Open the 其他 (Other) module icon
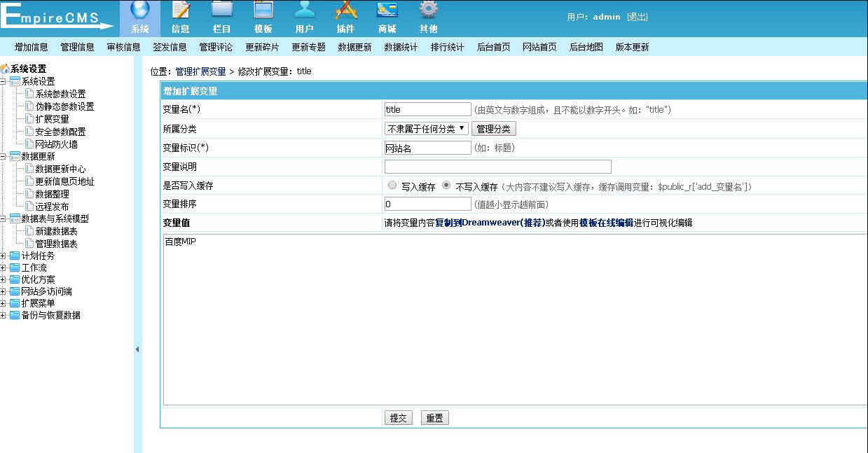Screen dimensions: 868x453 click(428, 17)
